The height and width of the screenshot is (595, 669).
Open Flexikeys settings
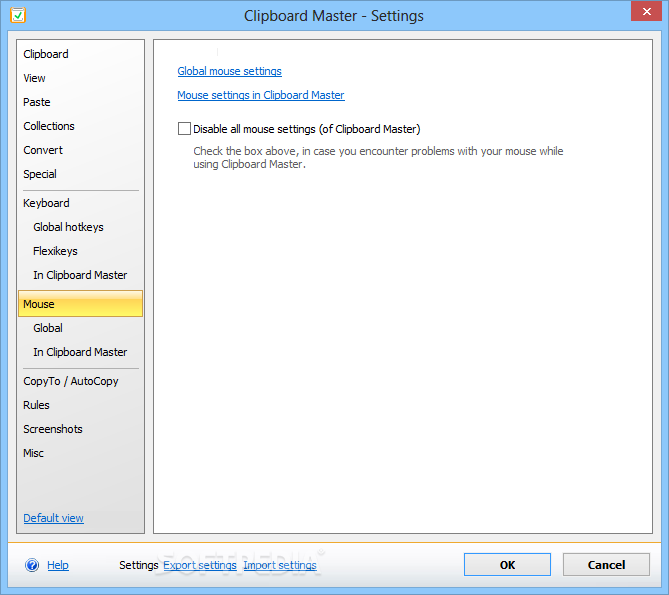55,251
